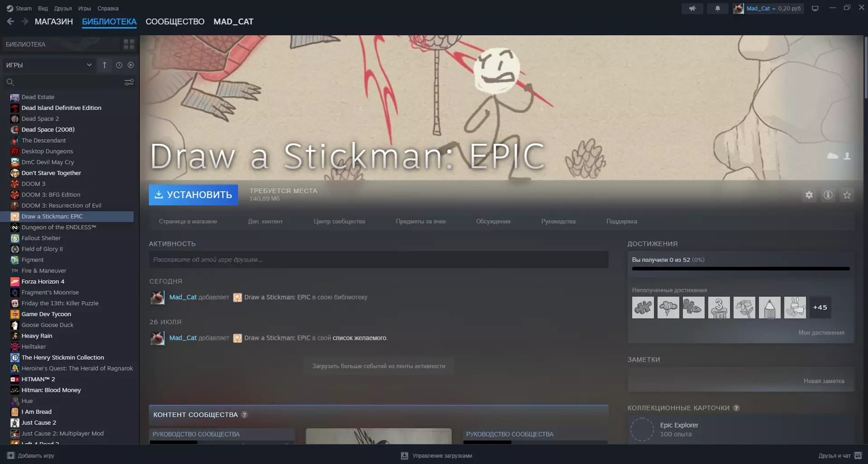
Task: Open the Центр сообщества link
Action: [339, 222]
